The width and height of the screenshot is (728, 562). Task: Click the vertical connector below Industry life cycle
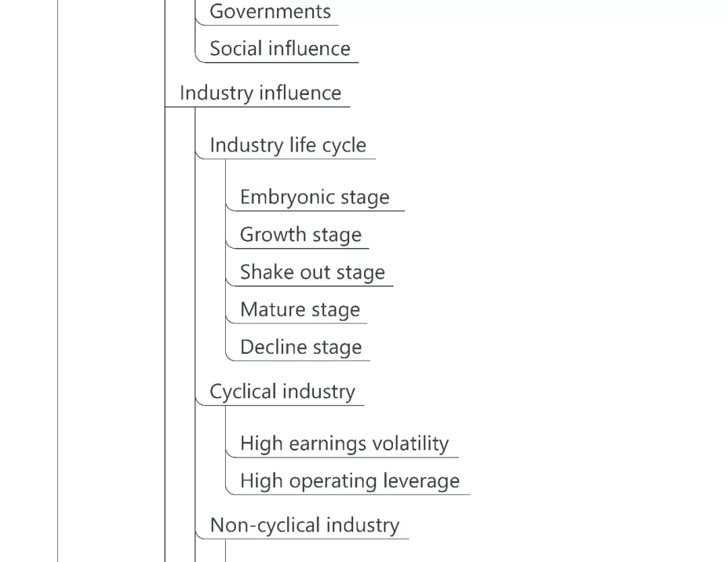pyautogui.click(x=226, y=270)
